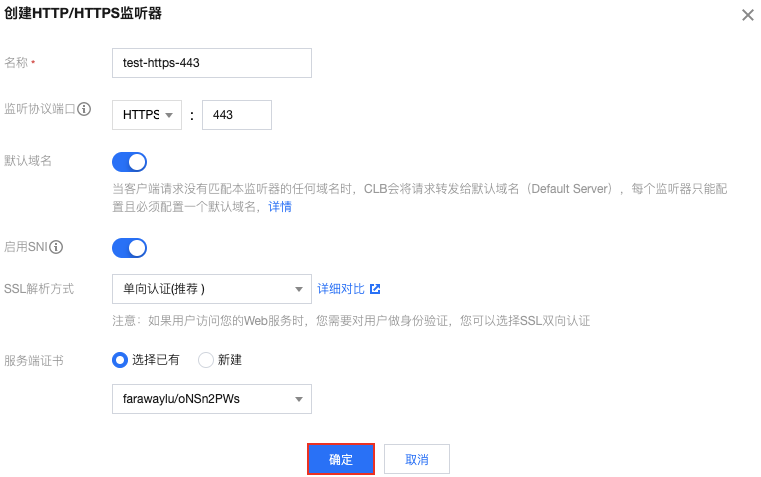Close the 创建HTTP/HTTPS监听器 dialog with X
The height and width of the screenshot is (477, 761).
[x=747, y=15]
